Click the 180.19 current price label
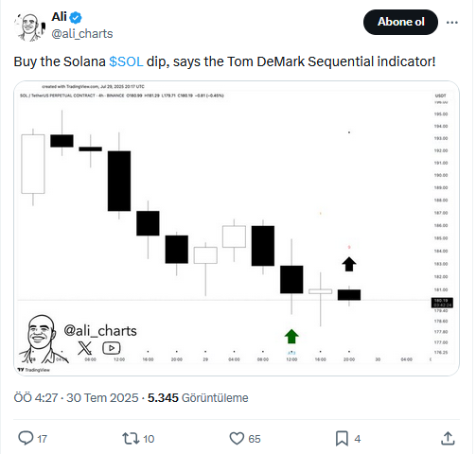The image size is (476, 454). [442, 303]
